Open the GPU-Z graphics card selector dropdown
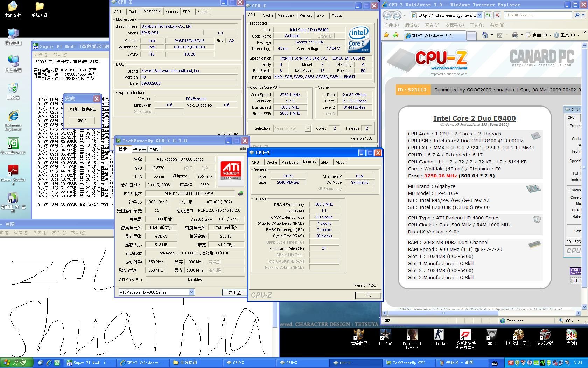 pos(191,292)
